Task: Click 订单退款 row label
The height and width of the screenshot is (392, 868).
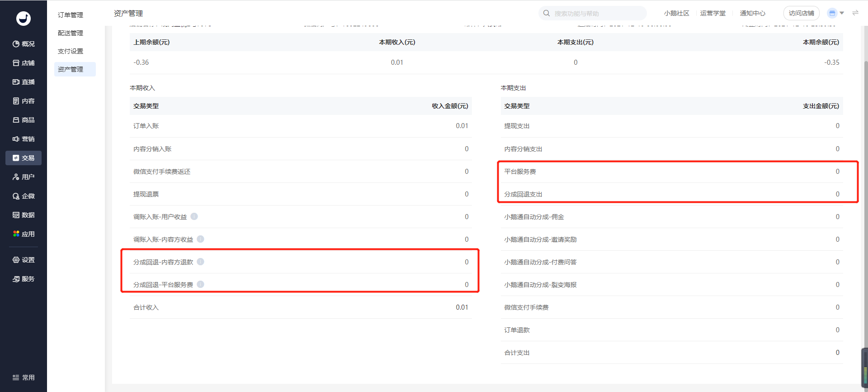Action: (517, 330)
